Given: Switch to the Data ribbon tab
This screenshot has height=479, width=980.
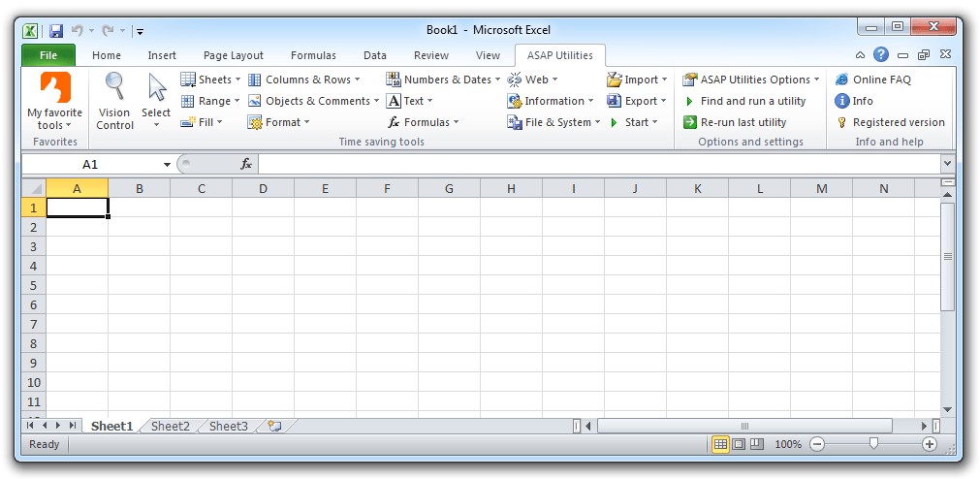Looking at the screenshot, I should [x=375, y=55].
